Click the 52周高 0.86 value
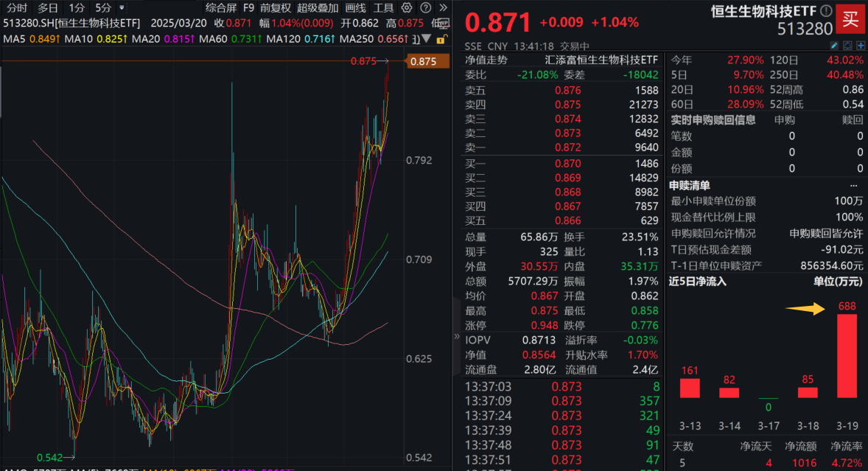 (853, 90)
